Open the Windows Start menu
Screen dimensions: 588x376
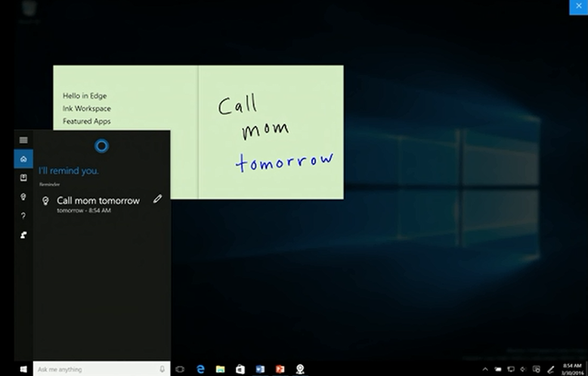click(x=23, y=370)
